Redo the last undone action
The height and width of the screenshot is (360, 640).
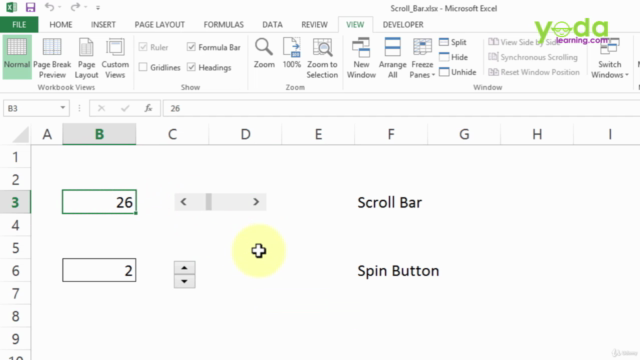click(75, 7)
